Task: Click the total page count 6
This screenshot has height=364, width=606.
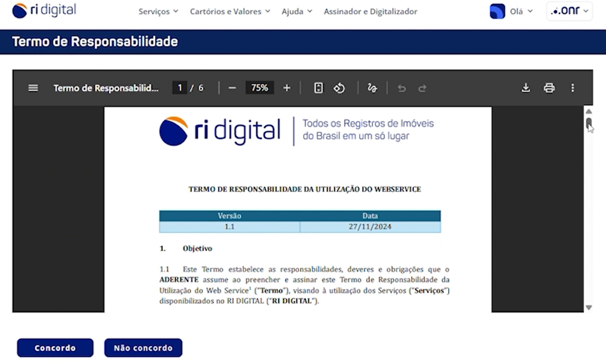Action: tap(201, 88)
